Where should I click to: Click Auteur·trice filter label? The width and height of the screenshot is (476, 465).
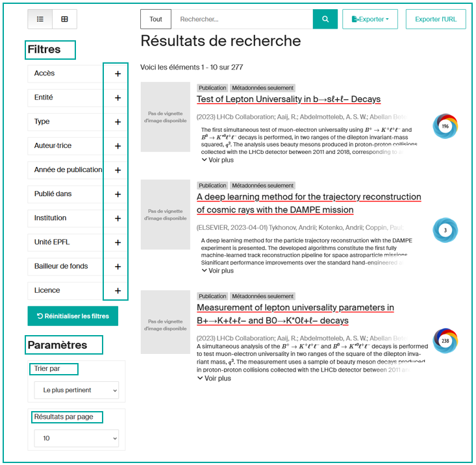pos(53,145)
